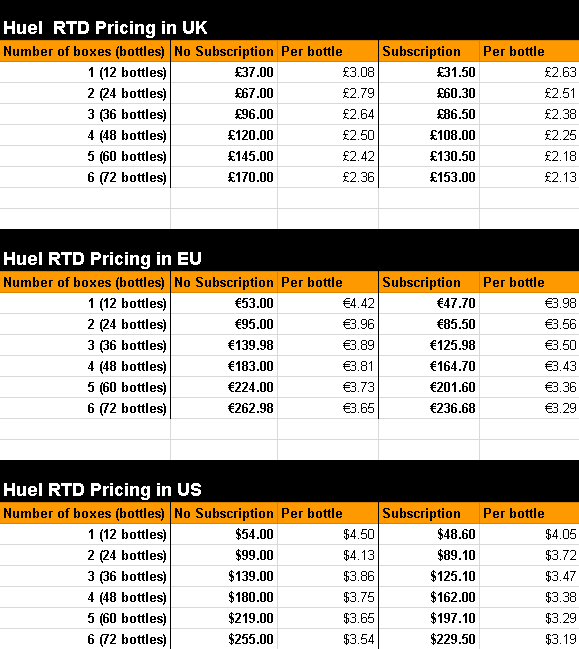The image size is (579, 649).
Task: Click the UK 6 (72 bottles) row label
Action: [85, 178]
